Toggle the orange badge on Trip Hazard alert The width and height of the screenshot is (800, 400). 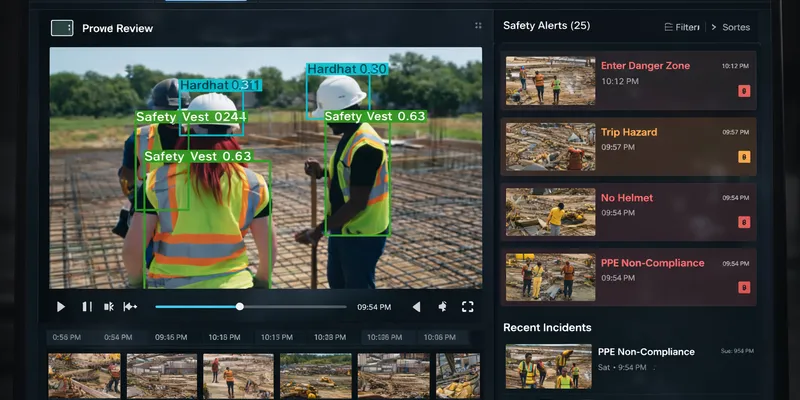coord(744,157)
